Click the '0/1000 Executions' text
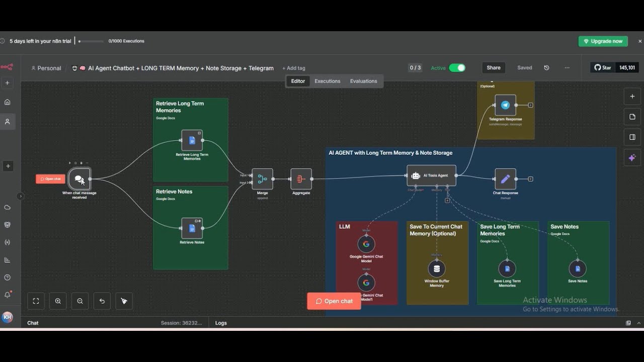644x362 pixels. click(126, 41)
